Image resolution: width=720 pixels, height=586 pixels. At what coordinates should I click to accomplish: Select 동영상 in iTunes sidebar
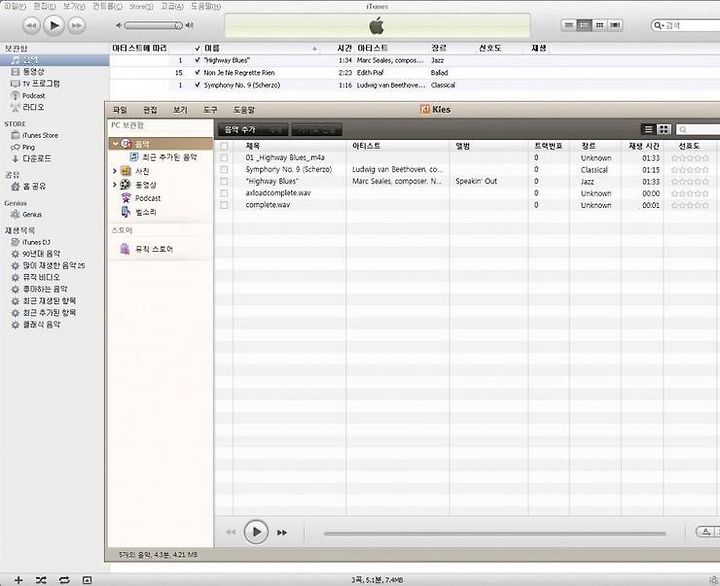tap(33, 72)
